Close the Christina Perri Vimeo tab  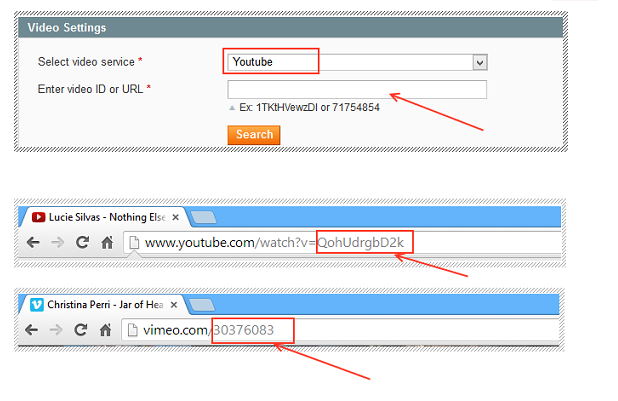tap(177, 304)
